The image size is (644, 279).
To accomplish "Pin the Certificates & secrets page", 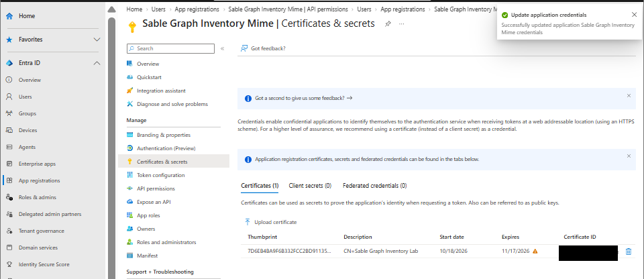I will [387, 24].
